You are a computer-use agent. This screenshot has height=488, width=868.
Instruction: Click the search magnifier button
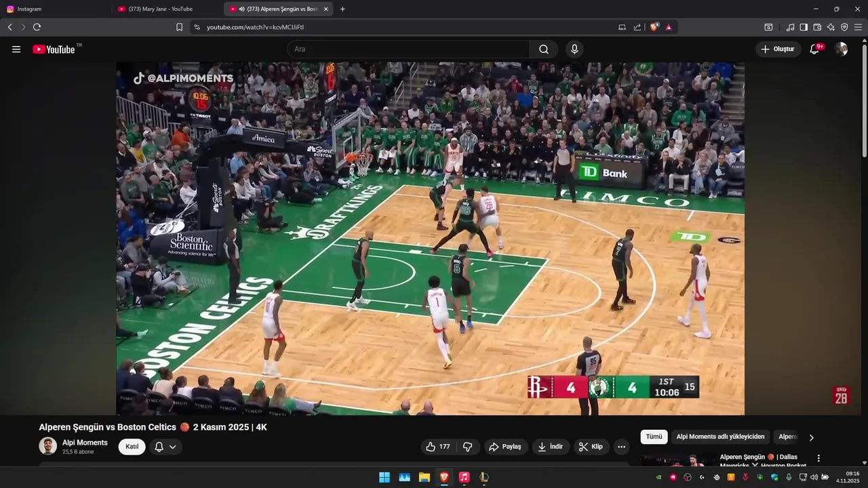click(544, 49)
